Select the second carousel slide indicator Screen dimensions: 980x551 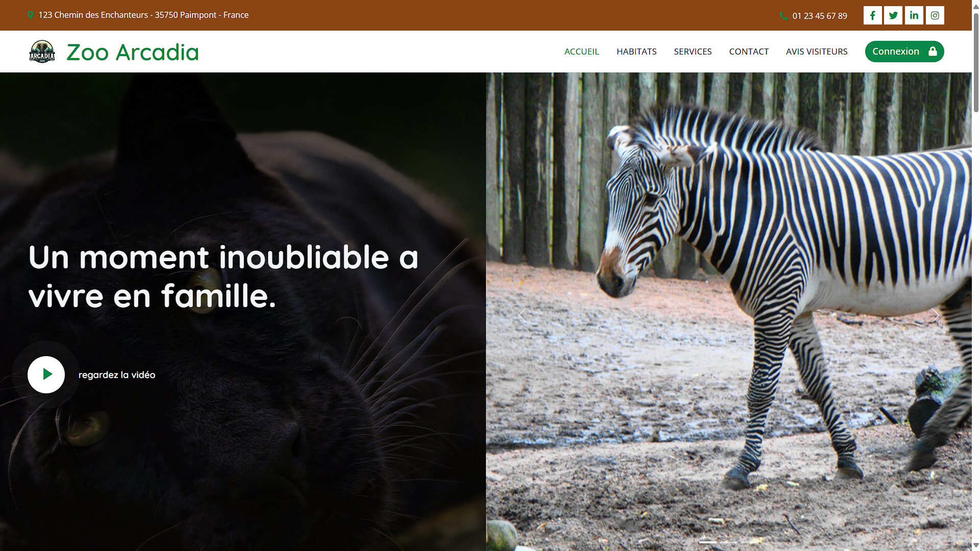[x=729, y=542]
